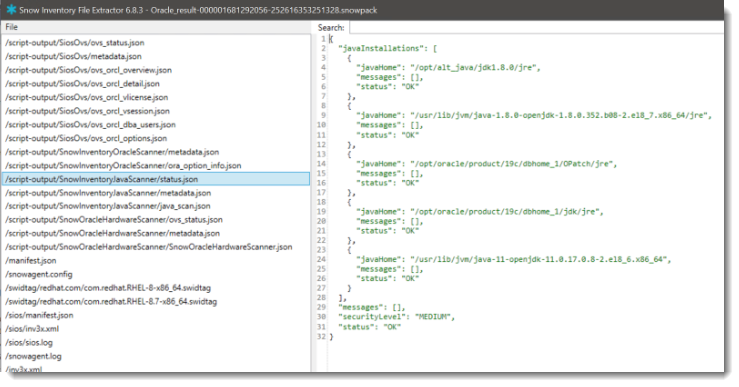Click the /opt/alt_java/jdk1.8.0/jre path value
Viewport: 739px width, 387px height.
[474, 67]
